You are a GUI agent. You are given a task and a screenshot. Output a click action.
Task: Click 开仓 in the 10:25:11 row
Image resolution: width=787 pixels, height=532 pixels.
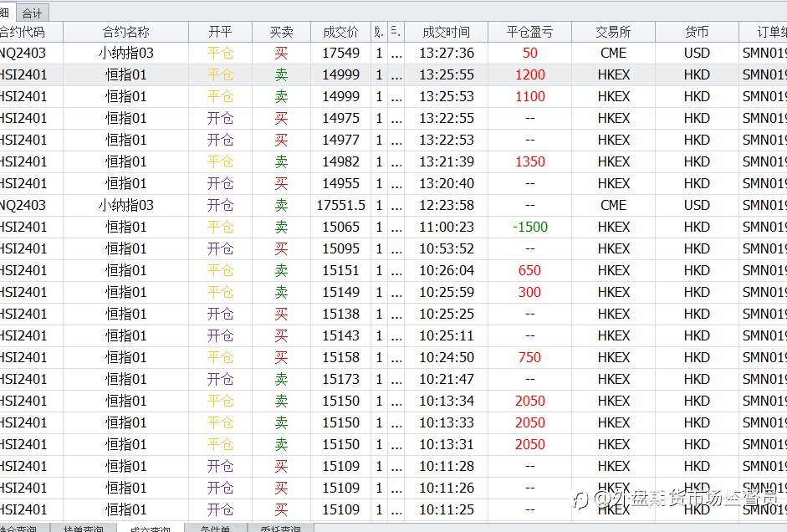pyautogui.click(x=220, y=335)
